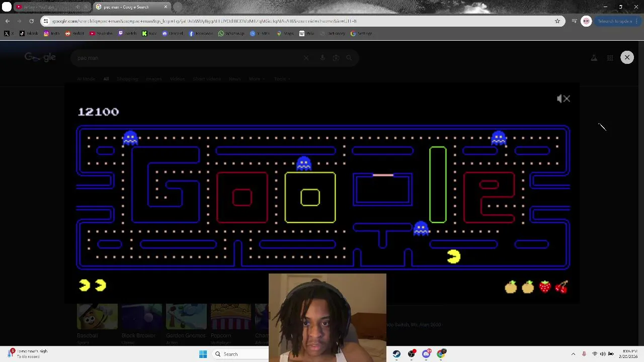Image resolution: width=644 pixels, height=362 pixels.
Task: Select the AI Mode search tab
Action: coord(86,79)
